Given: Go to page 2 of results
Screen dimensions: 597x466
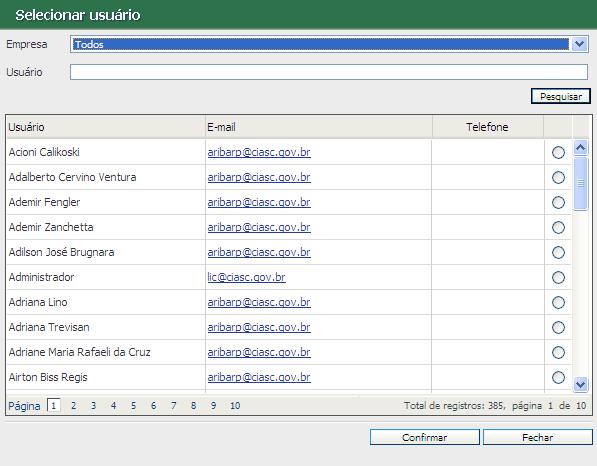Looking at the screenshot, I should tap(73, 406).
